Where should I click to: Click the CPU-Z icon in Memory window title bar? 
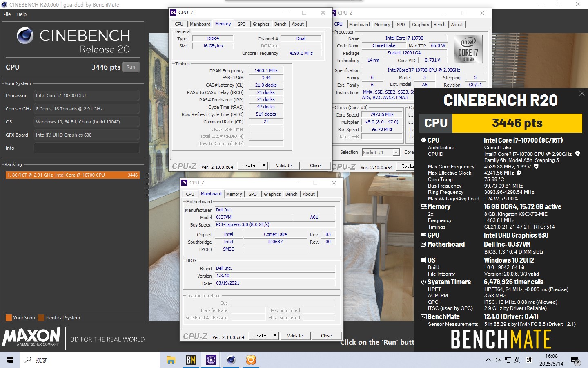click(174, 13)
